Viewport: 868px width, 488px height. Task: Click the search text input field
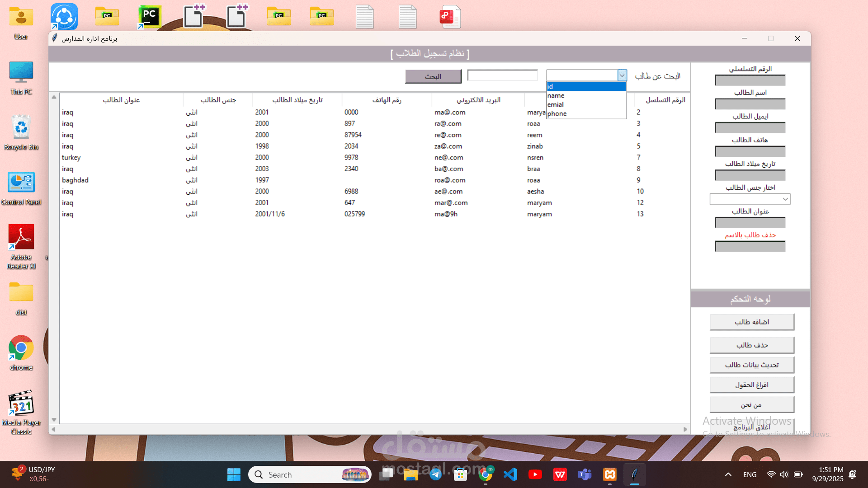coord(502,75)
